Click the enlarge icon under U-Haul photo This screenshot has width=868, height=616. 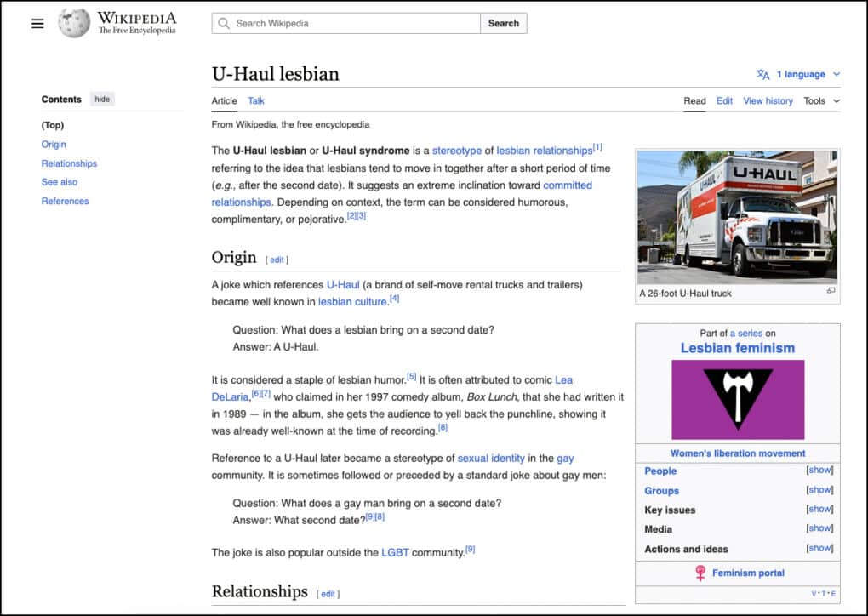coord(831,290)
